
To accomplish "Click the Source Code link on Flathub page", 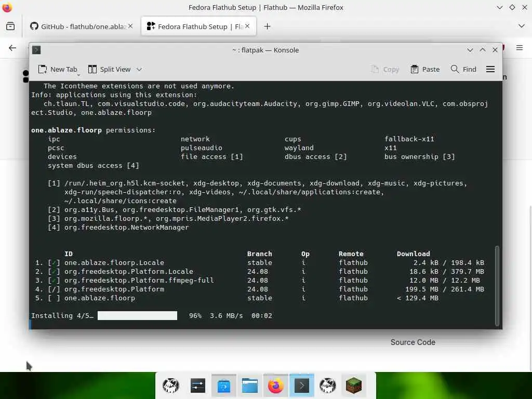I will [413, 342].
